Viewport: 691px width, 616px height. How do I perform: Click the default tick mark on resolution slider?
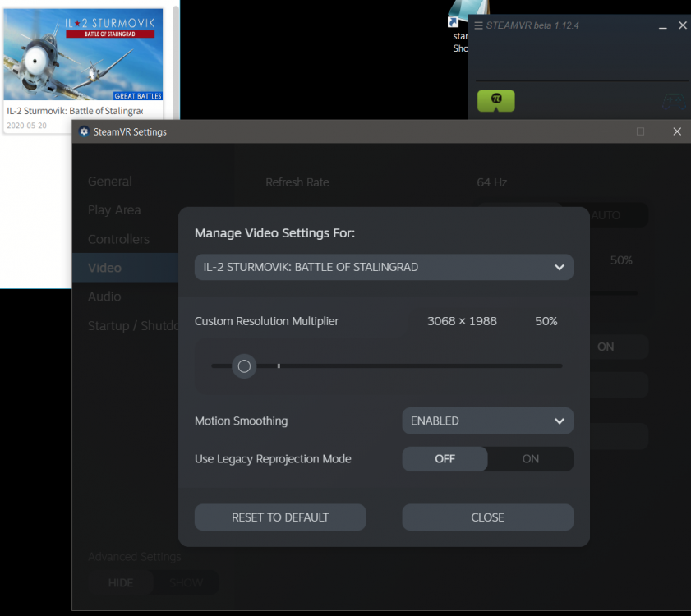279,365
